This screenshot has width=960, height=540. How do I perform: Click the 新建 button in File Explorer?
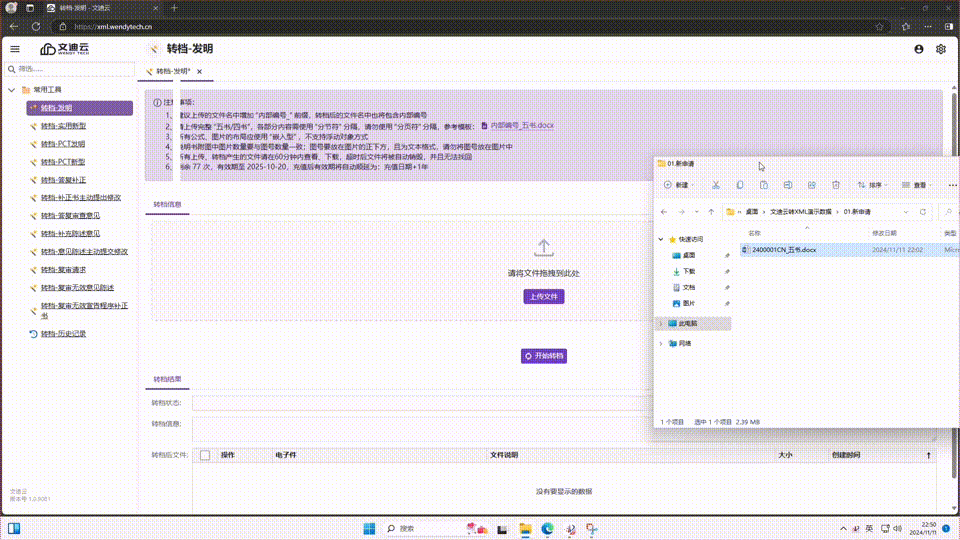pyautogui.click(x=677, y=185)
